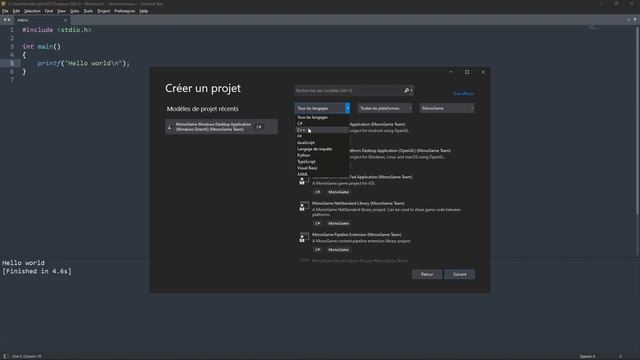Select MonoGame Cross-Platform Desktop Application (OpenGL) template
This screenshot has height=360, width=640.
click(x=400, y=153)
